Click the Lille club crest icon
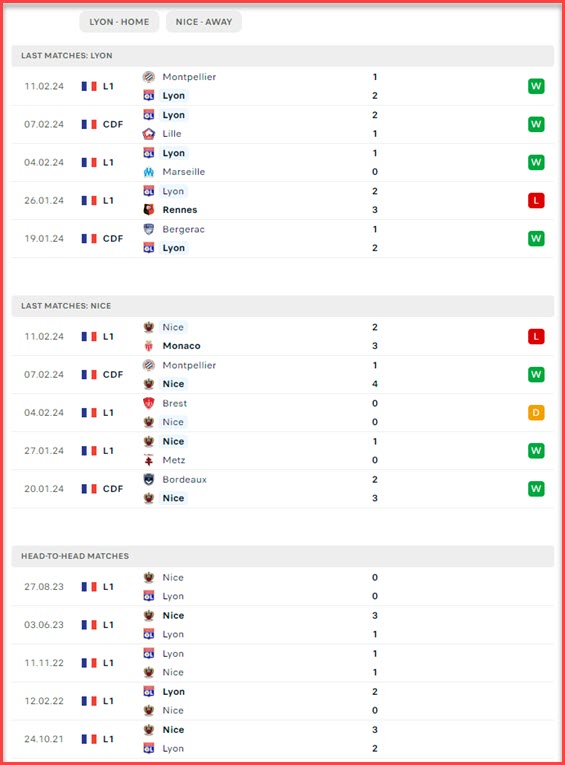565x765 pixels. [149, 134]
